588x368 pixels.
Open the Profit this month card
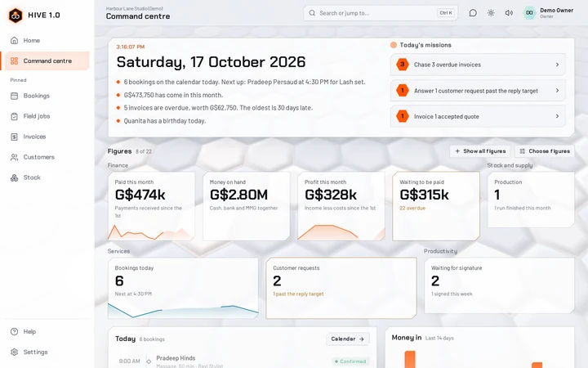tap(341, 206)
